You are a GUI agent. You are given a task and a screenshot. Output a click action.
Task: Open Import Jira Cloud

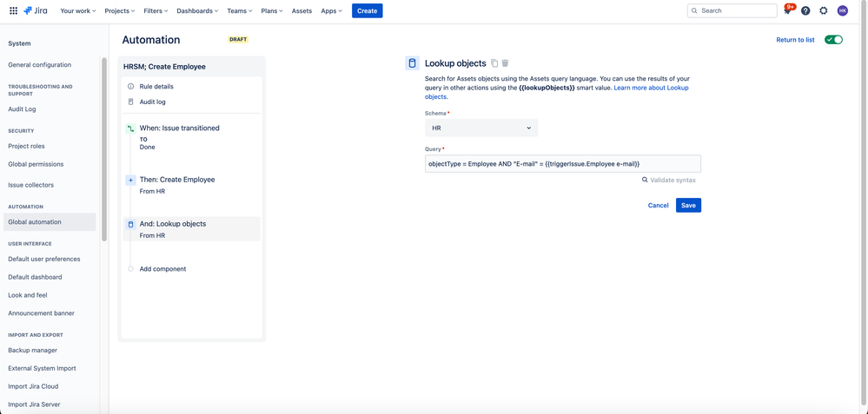pos(33,386)
